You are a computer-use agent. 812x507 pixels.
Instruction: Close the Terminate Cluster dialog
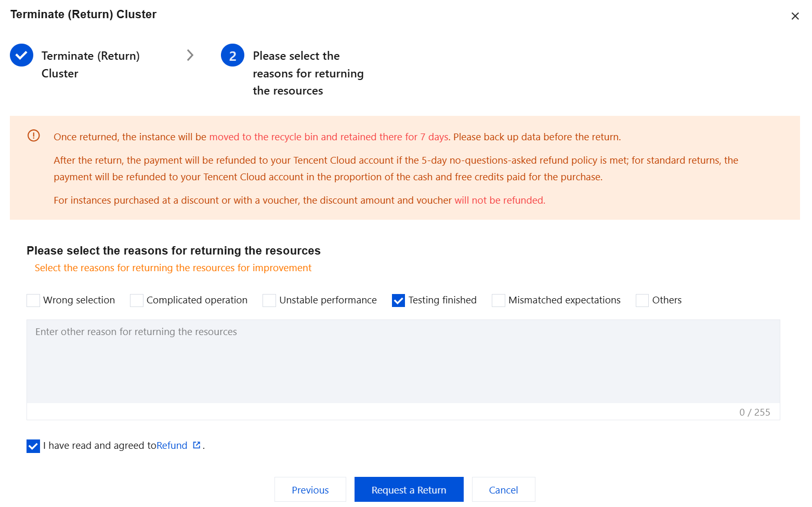795,16
